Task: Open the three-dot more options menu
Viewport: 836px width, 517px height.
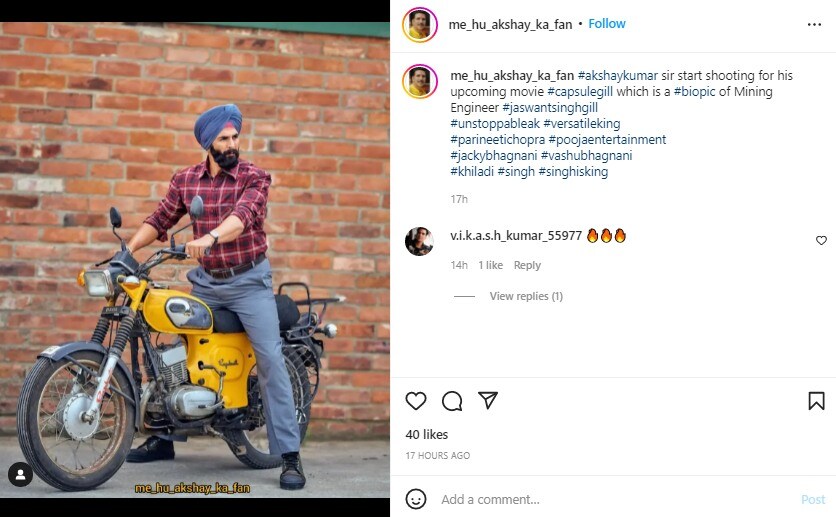Action: click(814, 24)
